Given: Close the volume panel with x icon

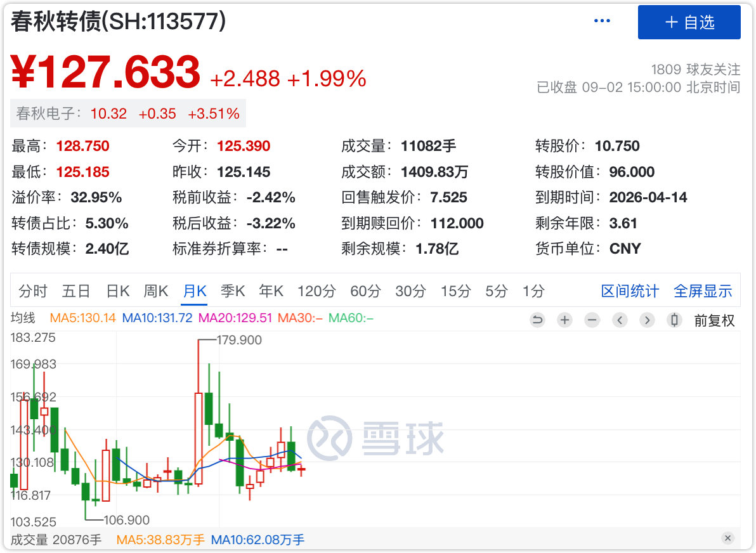Looking at the screenshot, I should (x=727, y=538).
